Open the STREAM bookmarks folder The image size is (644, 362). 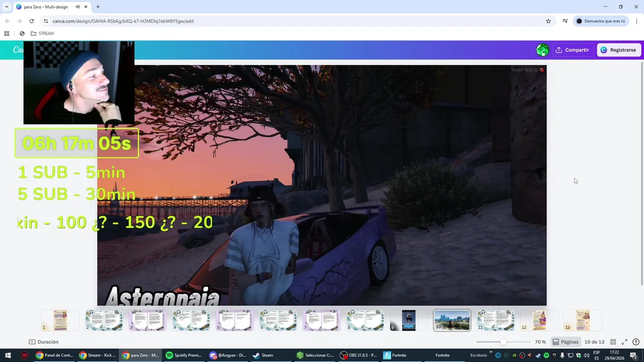pos(42,34)
